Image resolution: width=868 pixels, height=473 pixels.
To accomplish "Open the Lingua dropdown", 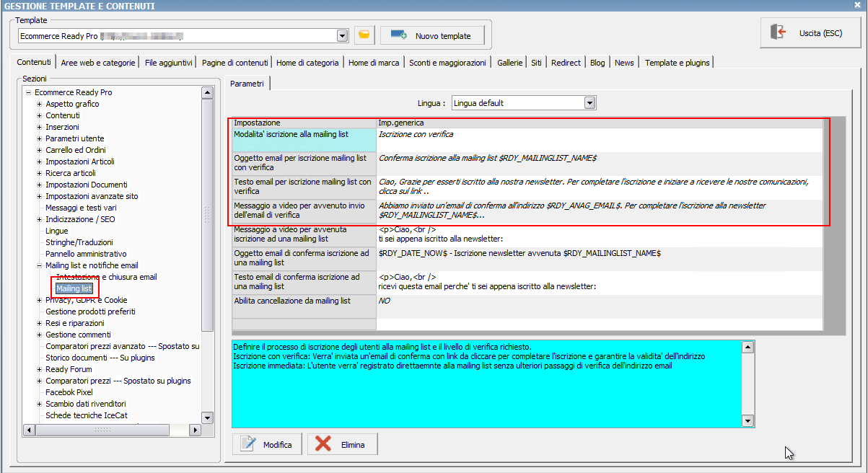I will (590, 103).
